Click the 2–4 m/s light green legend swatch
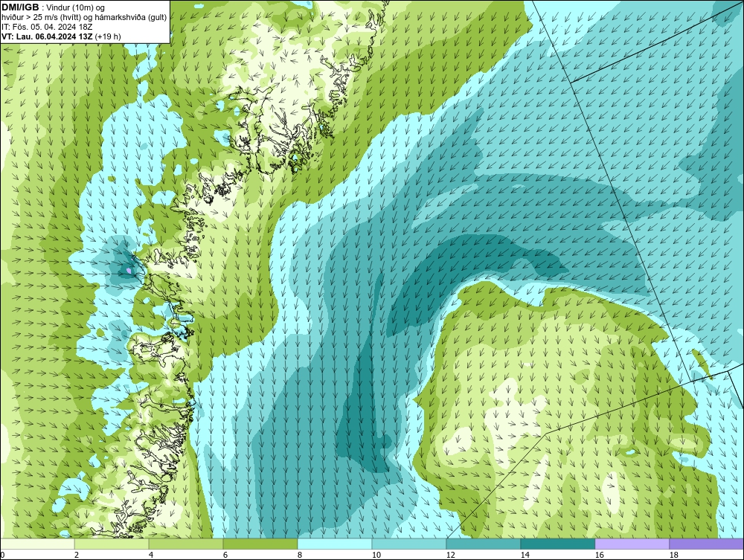 112,544
